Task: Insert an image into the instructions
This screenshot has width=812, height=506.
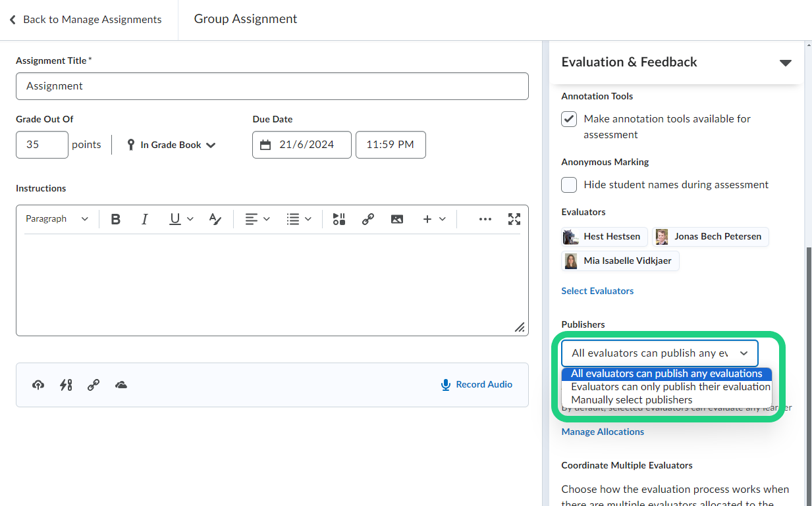Action: [397, 218]
